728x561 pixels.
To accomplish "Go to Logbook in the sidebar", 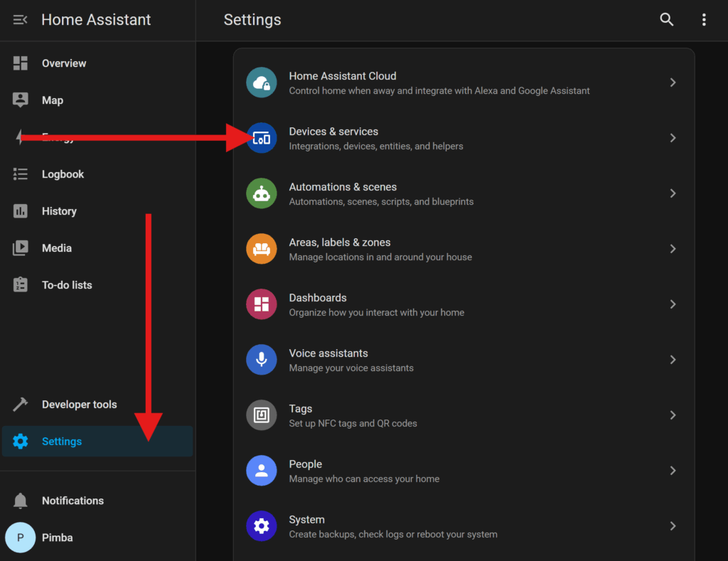I will coord(63,174).
